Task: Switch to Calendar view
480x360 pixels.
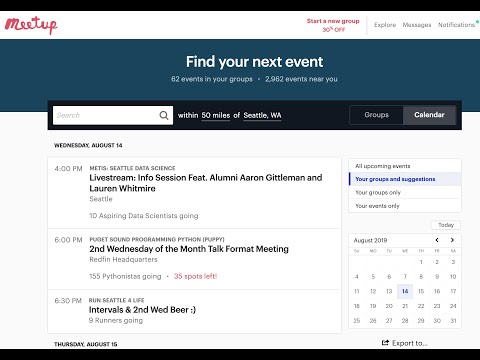Action: coord(429,115)
